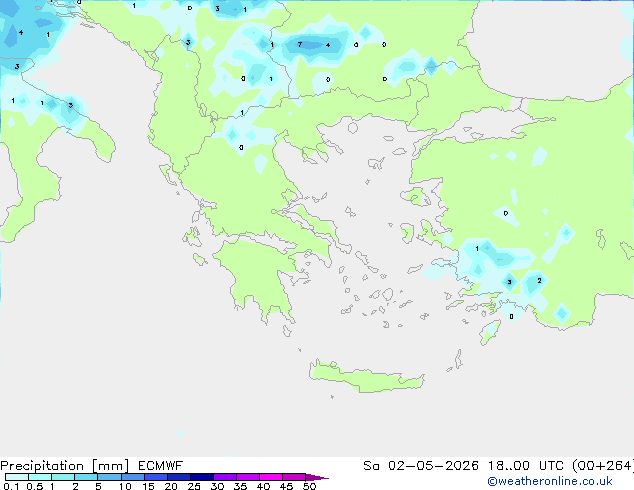Click the '(00+264)' forecast offset text
Screen dimensions: 634x490
pos(602,466)
